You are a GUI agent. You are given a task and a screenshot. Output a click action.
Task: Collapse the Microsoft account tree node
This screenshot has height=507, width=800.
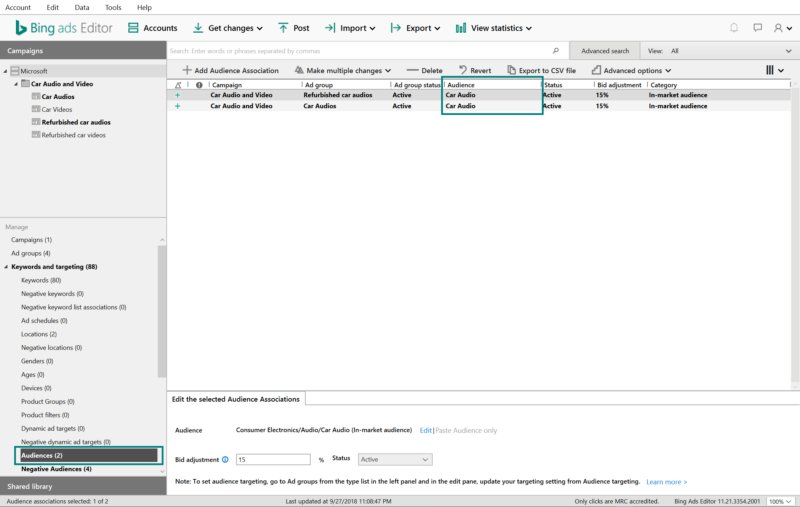click(6, 71)
